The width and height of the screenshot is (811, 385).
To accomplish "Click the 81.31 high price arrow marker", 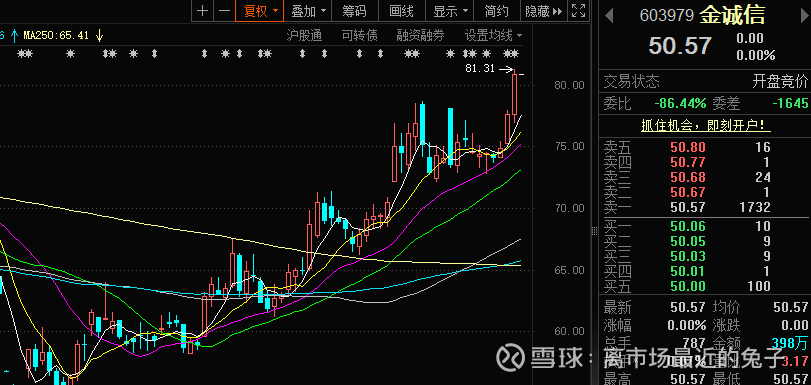I will coord(506,69).
